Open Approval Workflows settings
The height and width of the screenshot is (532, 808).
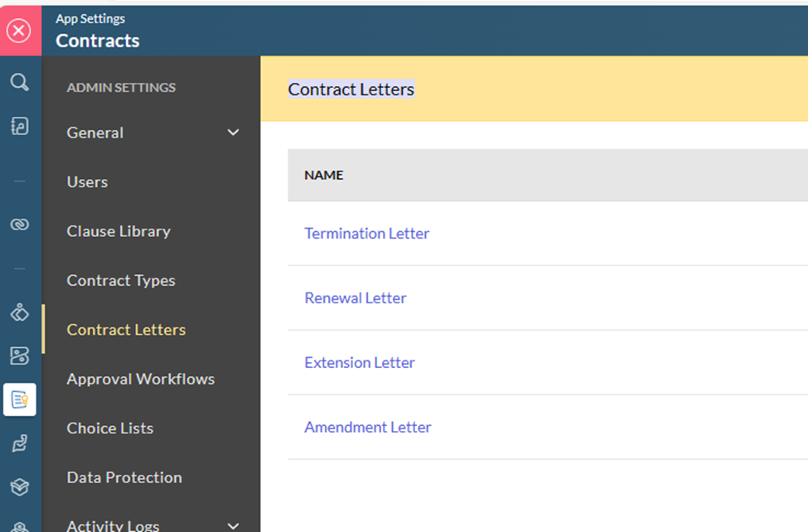pos(141,379)
